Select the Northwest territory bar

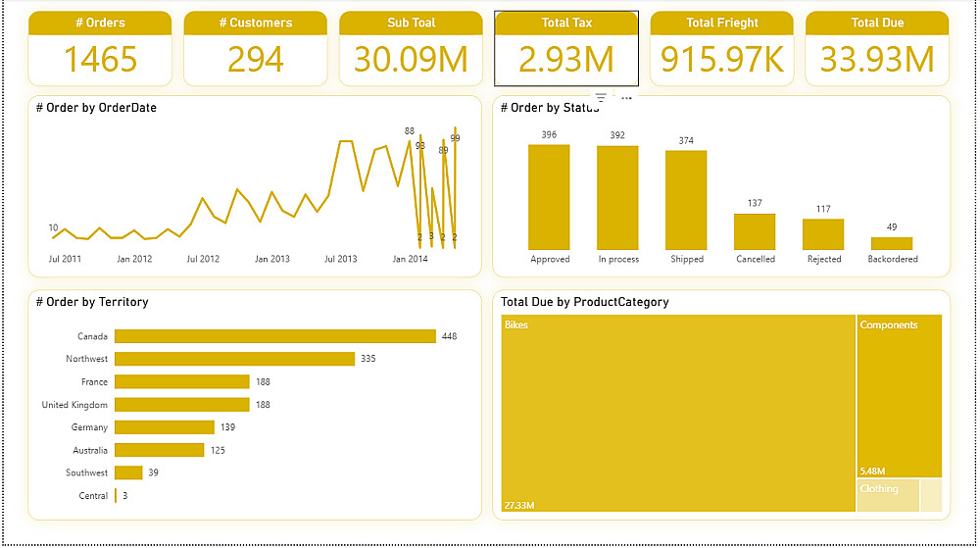[235, 359]
